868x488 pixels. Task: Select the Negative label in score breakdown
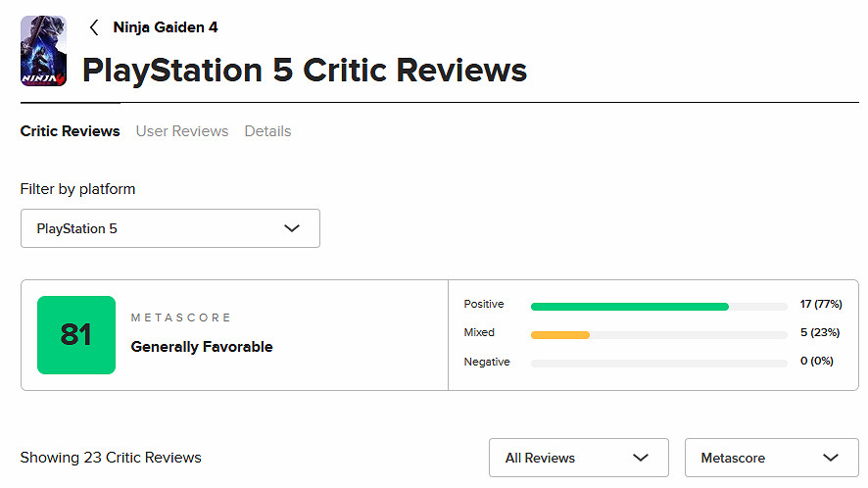[x=487, y=363]
